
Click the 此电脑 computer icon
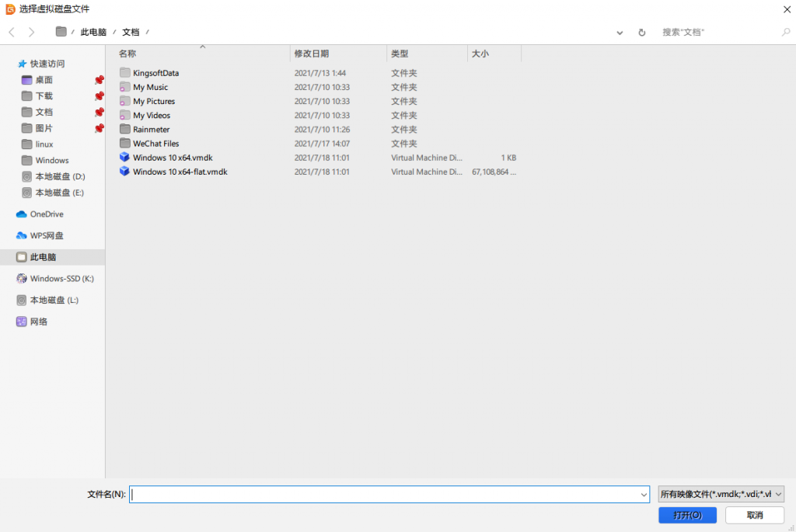coord(21,257)
